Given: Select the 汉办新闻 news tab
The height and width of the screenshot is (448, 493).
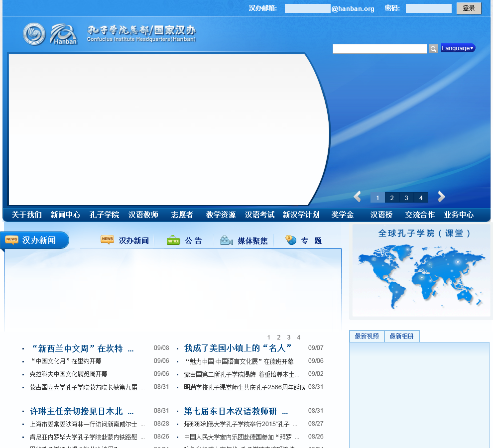Looking at the screenshot, I should point(134,241).
